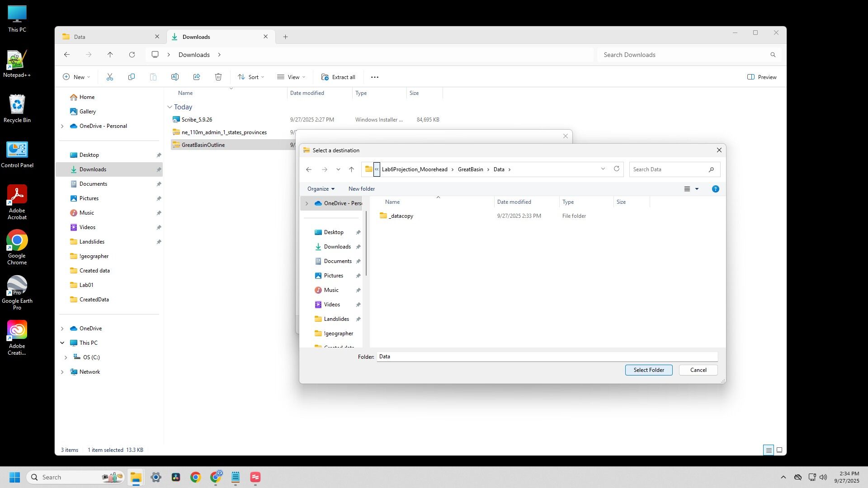Click the Rename icon in toolbar
Viewport: 868px width, 488px height.
(175, 77)
